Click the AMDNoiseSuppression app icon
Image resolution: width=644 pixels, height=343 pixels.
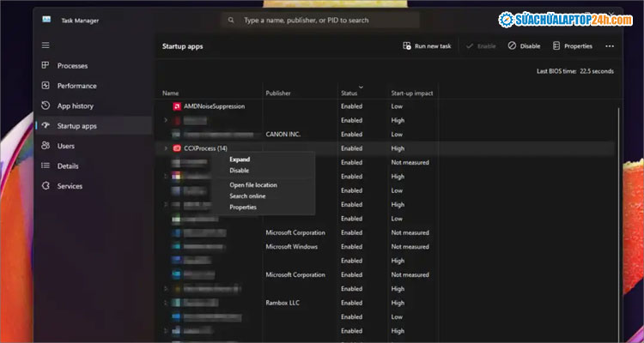click(176, 106)
